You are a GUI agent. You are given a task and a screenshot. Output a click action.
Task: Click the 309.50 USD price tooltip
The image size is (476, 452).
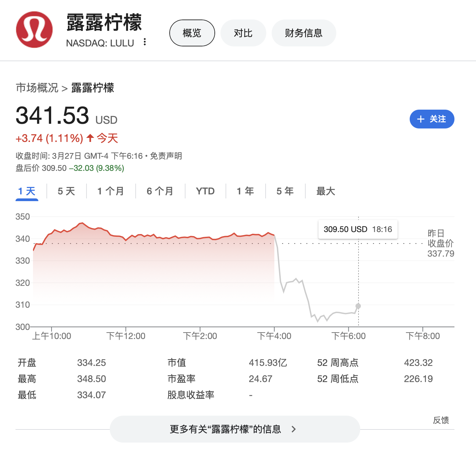pos(358,229)
